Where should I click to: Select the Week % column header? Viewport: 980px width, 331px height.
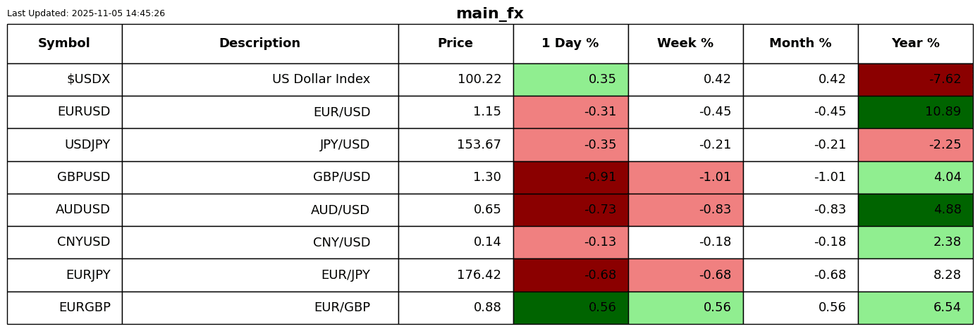pyautogui.click(x=685, y=44)
